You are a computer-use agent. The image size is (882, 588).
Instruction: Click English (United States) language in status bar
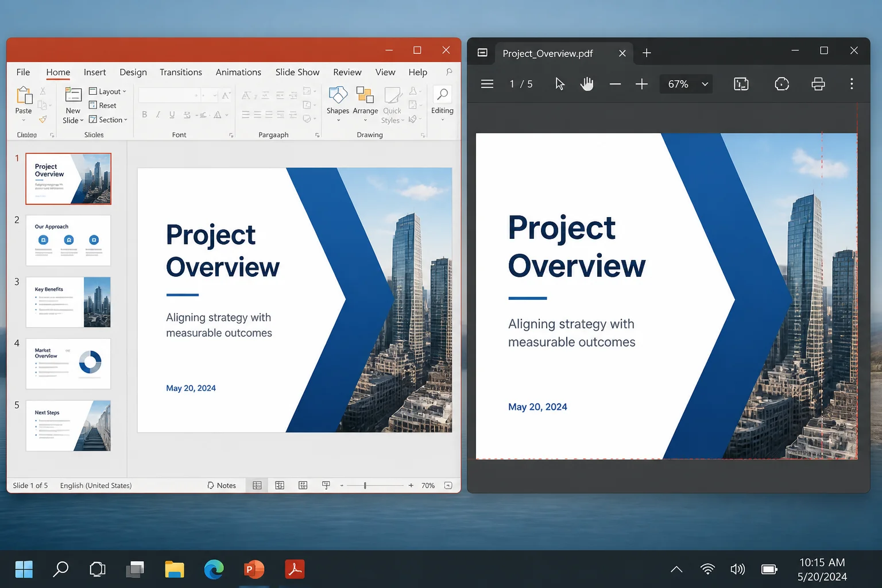coord(96,485)
